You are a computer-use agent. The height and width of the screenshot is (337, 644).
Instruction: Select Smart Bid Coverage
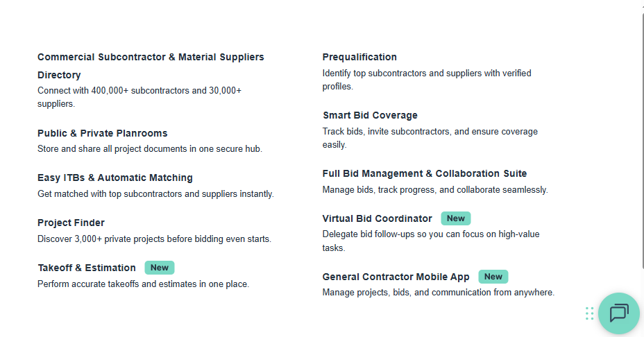pos(370,115)
